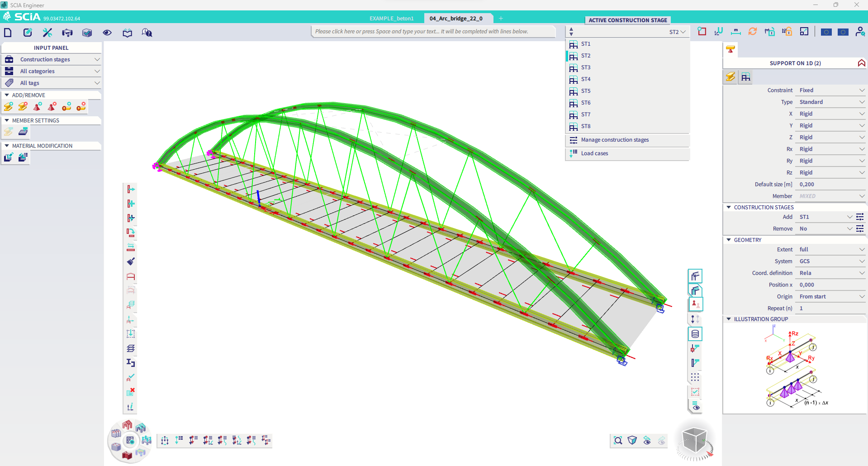
Task: Switch to the EXAMPLE_beton1 tab
Action: click(x=392, y=18)
